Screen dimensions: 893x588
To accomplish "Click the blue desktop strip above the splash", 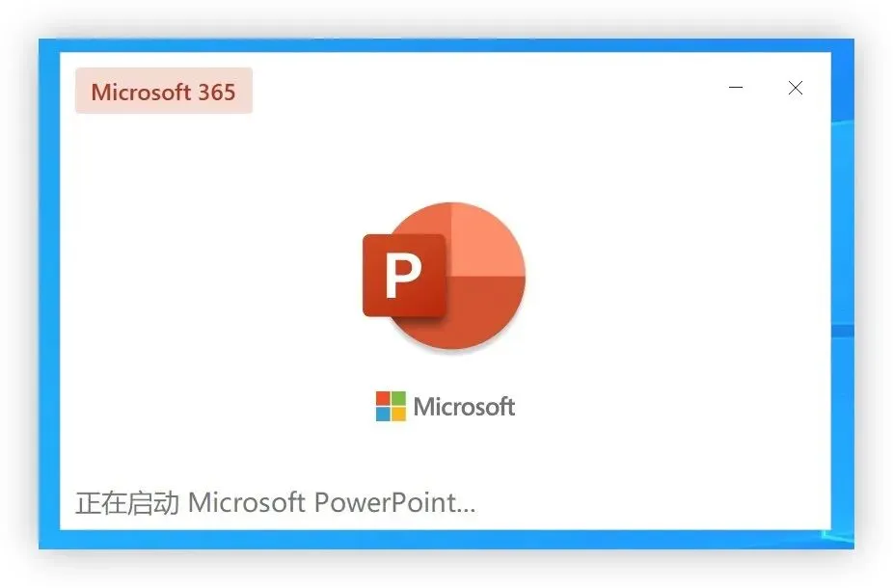I will pos(446,45).
